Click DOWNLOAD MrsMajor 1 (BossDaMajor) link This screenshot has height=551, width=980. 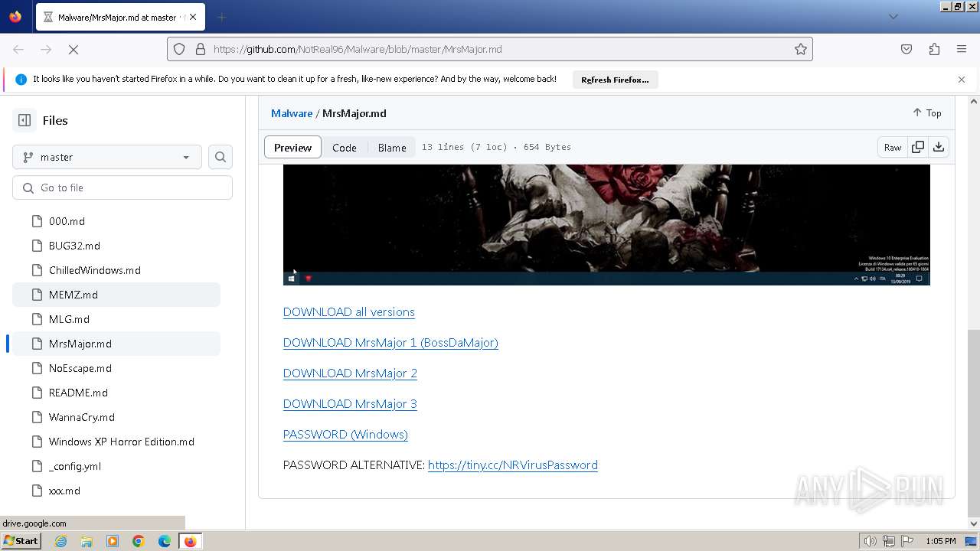(x=390, y=343)
